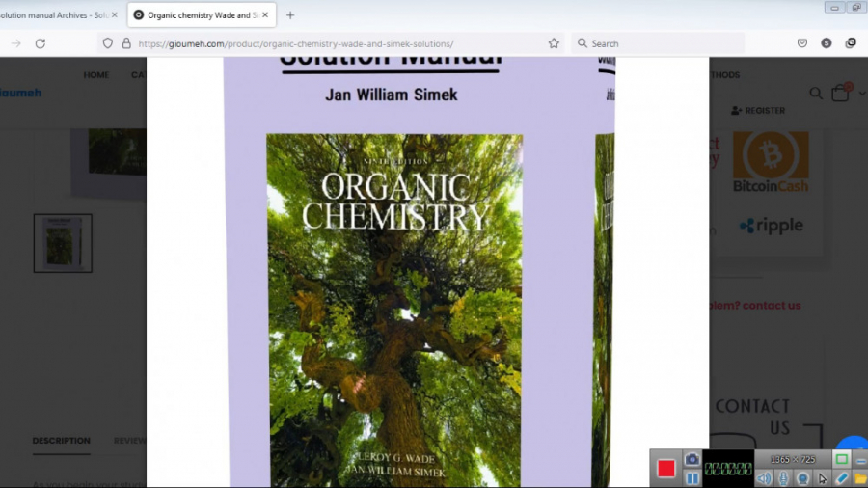Stop the screen recording with red square
The image size is (868, 488).
(x=665, y=469)
